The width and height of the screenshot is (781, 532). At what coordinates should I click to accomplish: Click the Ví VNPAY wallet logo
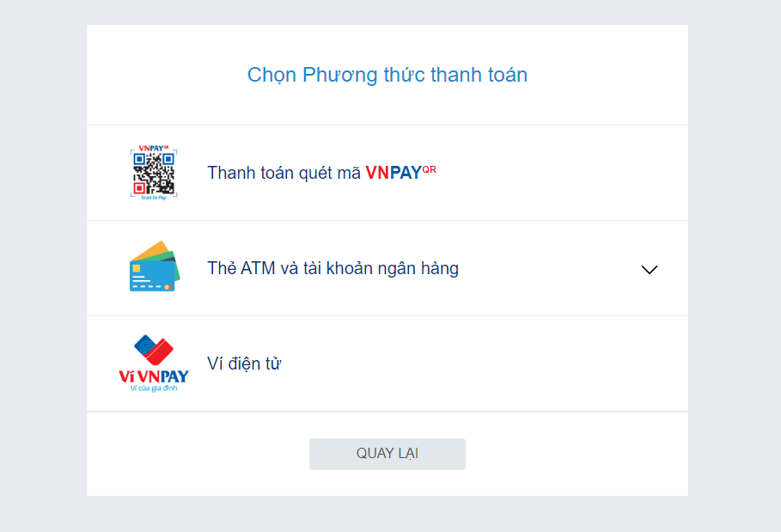[154, 364]
